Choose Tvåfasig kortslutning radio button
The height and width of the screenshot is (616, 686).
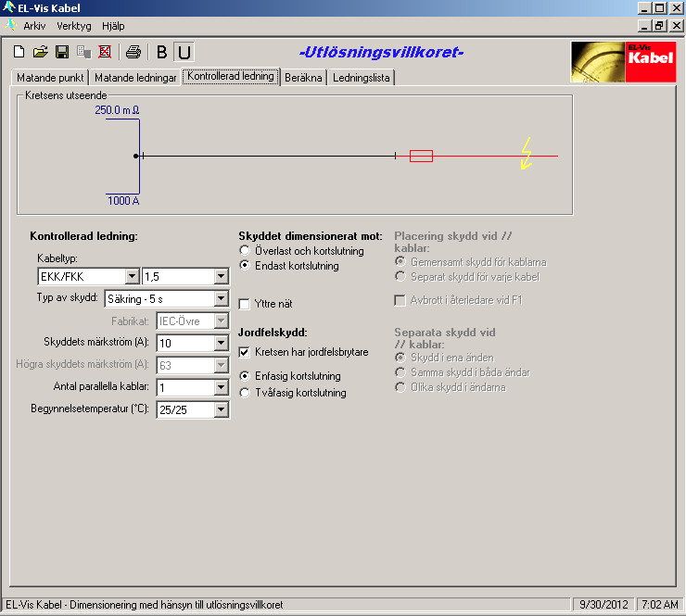246,393
